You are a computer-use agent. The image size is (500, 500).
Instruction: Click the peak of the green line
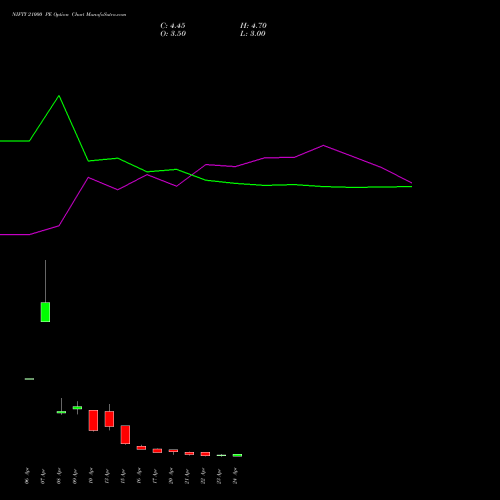[x=59, y=96]
